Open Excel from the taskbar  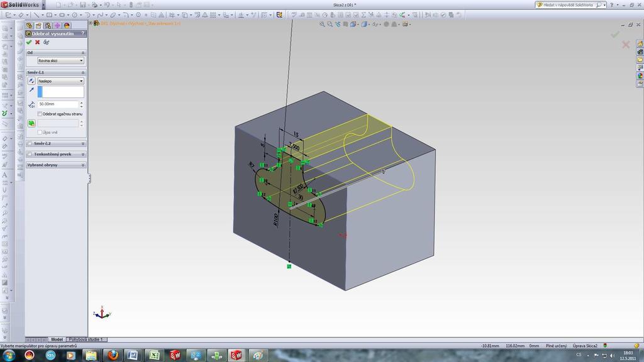click(x=154, y=355)
